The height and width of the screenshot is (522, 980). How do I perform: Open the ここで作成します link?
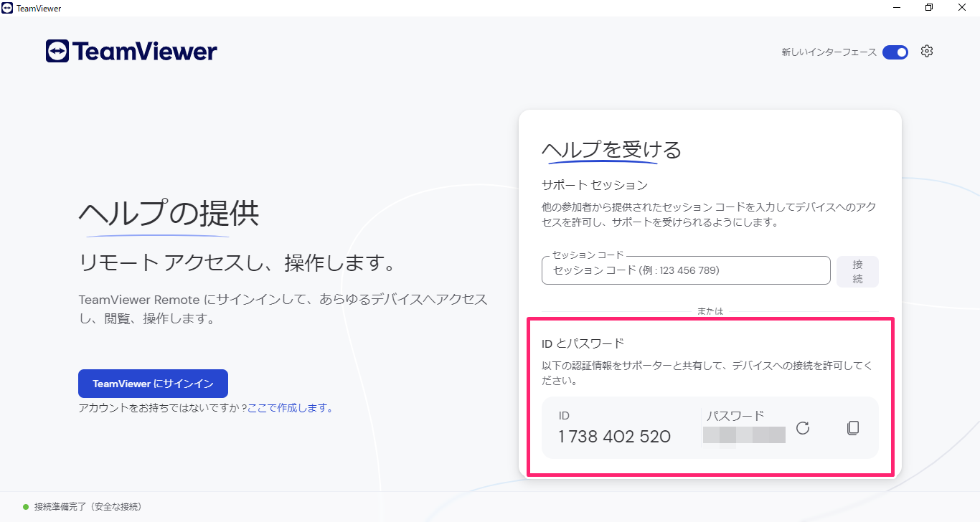290,408
